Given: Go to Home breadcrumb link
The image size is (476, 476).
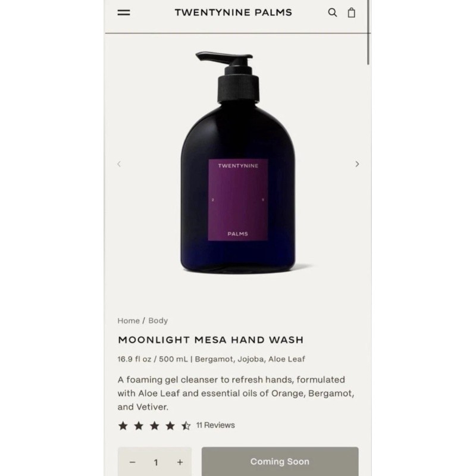Looking at the screenshot, I should point(129,321).
